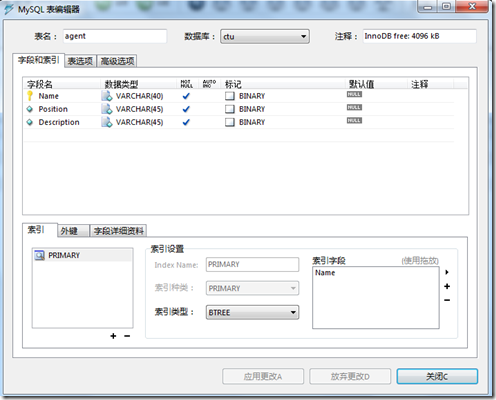Click the datatype icon in the Description row
496x400 pixels.
tap(107, 122)
